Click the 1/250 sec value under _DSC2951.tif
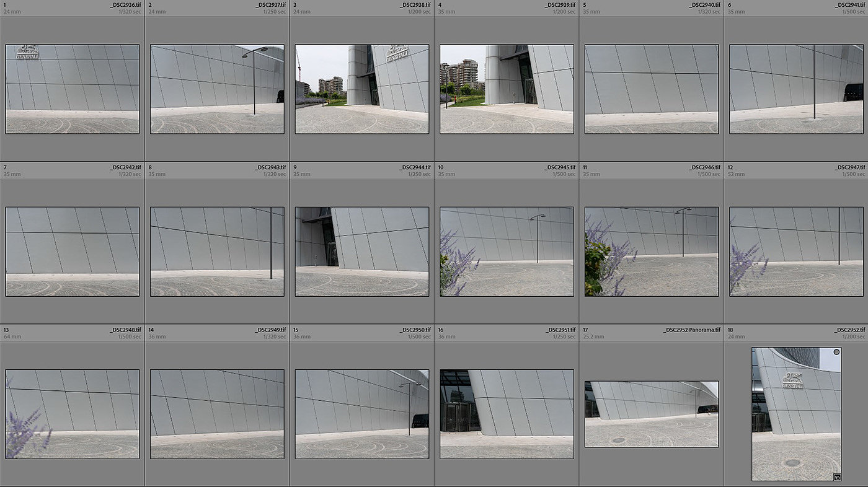868x487 pixels. (564, 337)
